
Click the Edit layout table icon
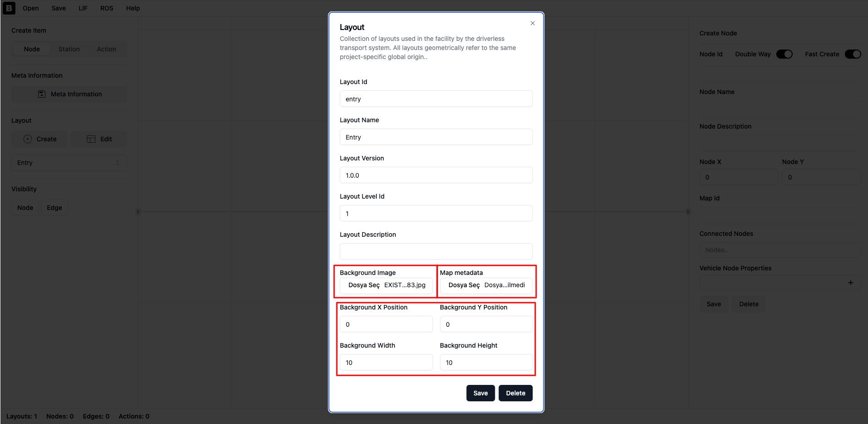coord(91,139)
